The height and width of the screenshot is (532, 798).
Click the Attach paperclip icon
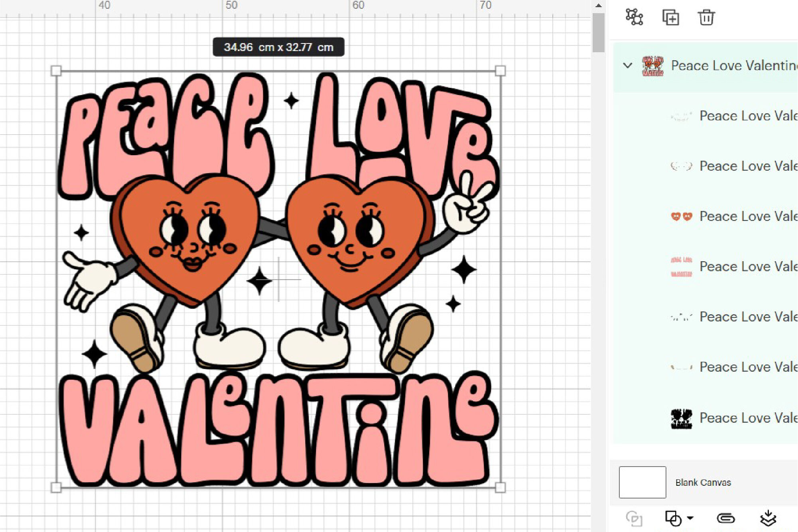pos(726,518)
